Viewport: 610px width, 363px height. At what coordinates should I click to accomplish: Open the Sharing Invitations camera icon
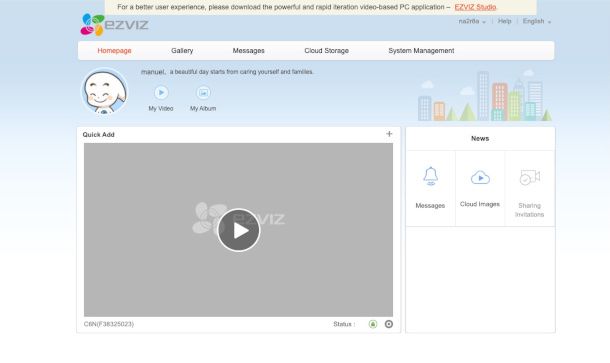(529, 177)
